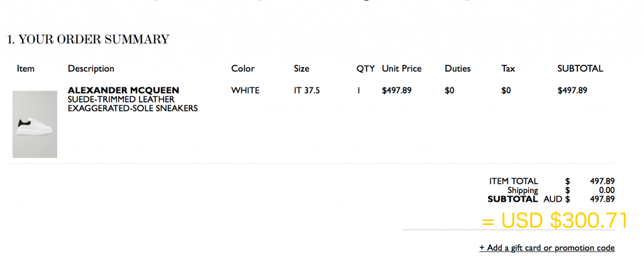Click the white sneaker product thumbnail

(x=35, y=125)
